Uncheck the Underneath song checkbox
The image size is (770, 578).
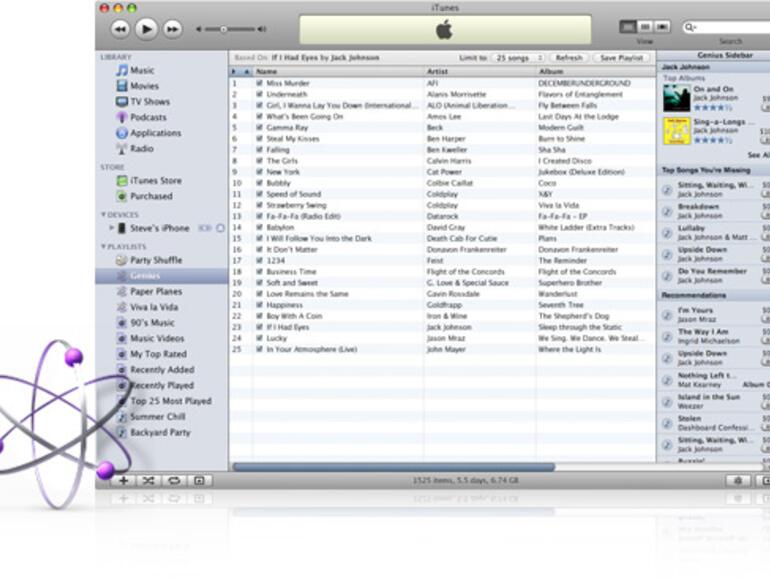[259, 94]
